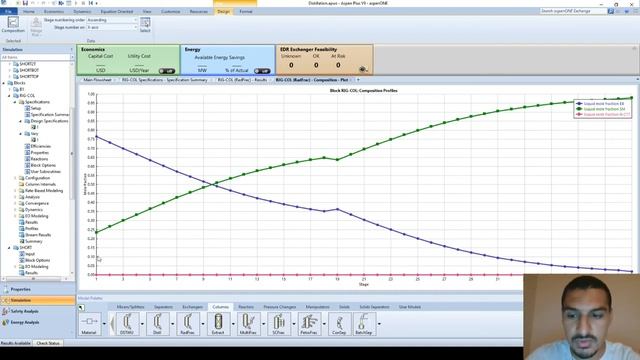640x360 pixels.
Task: Choose the PetroFrac column model icon
Action: pos(309,324)
